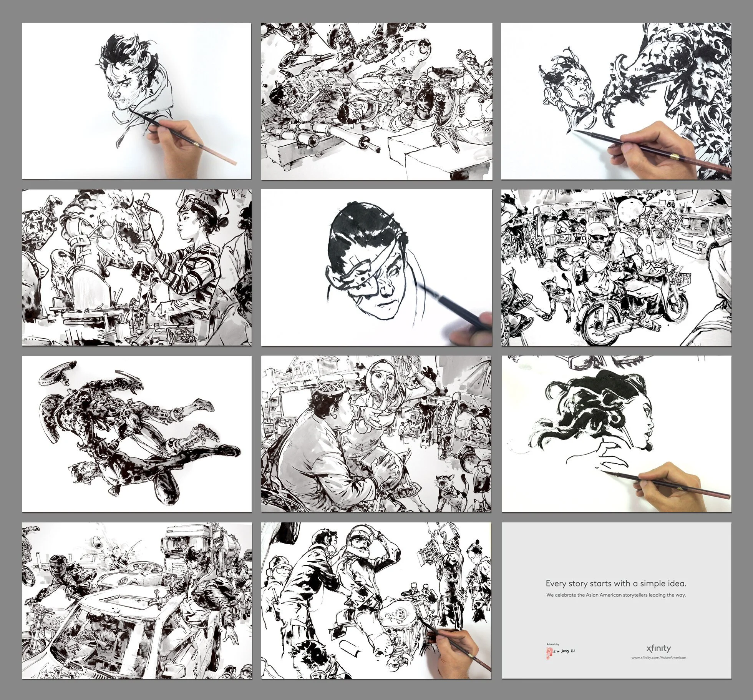Open the tangled machinery and pipes frame
Image resolution: width=753 pixels, height=700 pixels.
coord(376,101)
